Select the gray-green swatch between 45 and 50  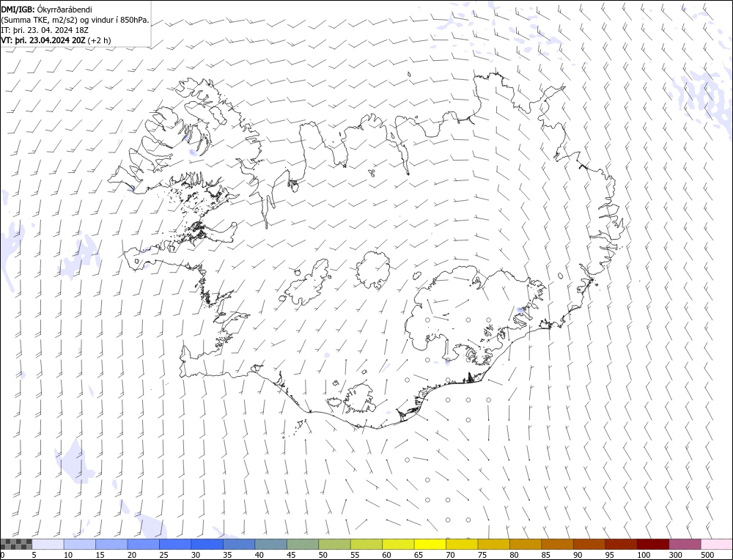tap(303, 544)
